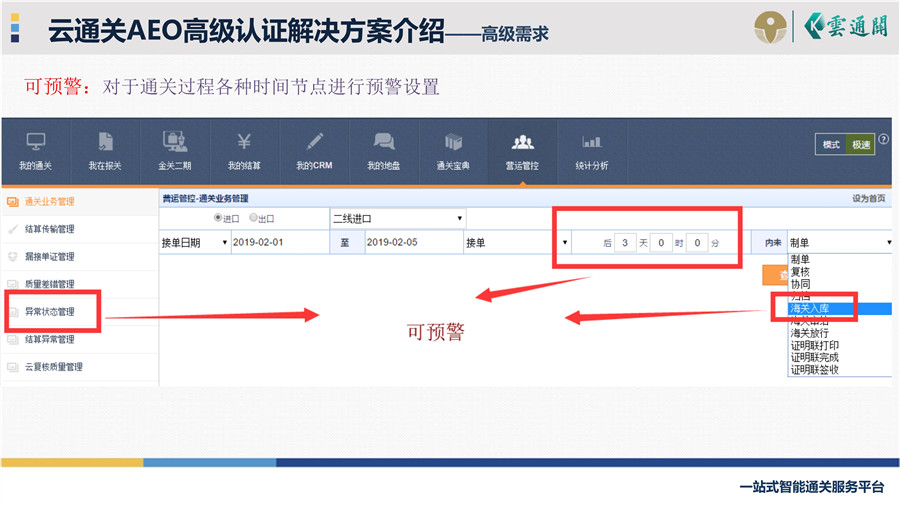Choose highlighted 海关入库 option
900x506 pixels.
840,309
